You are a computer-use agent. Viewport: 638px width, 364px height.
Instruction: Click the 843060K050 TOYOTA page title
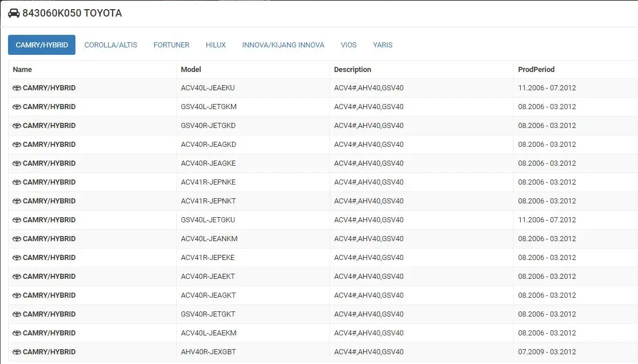click(x=72, y=13)
